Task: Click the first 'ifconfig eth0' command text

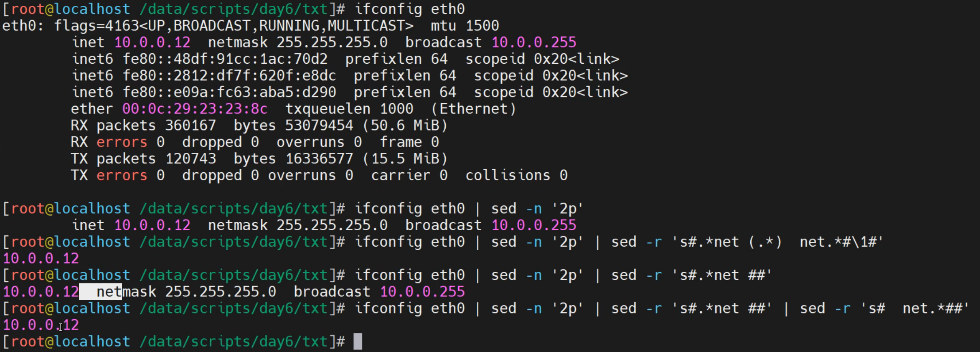Action: (x=409, y=9)
